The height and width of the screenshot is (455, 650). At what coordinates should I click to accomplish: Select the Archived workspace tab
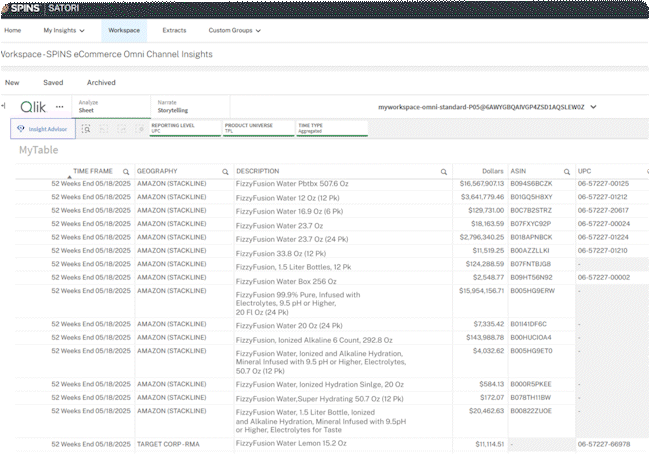pos(101,82)
